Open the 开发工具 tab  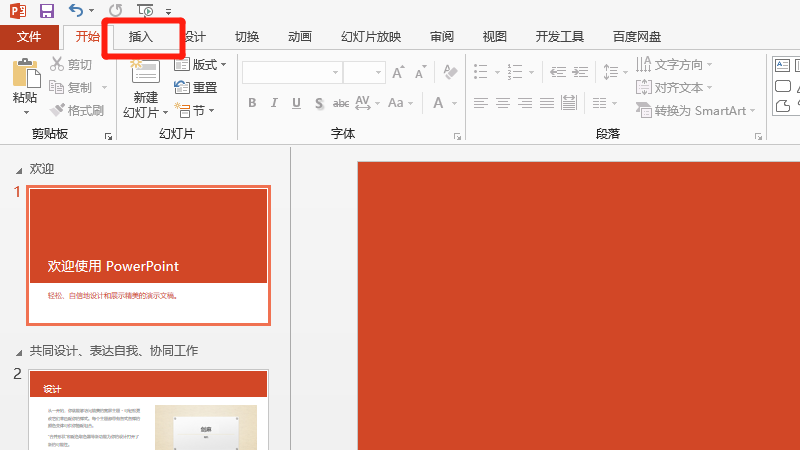[560, 37]
